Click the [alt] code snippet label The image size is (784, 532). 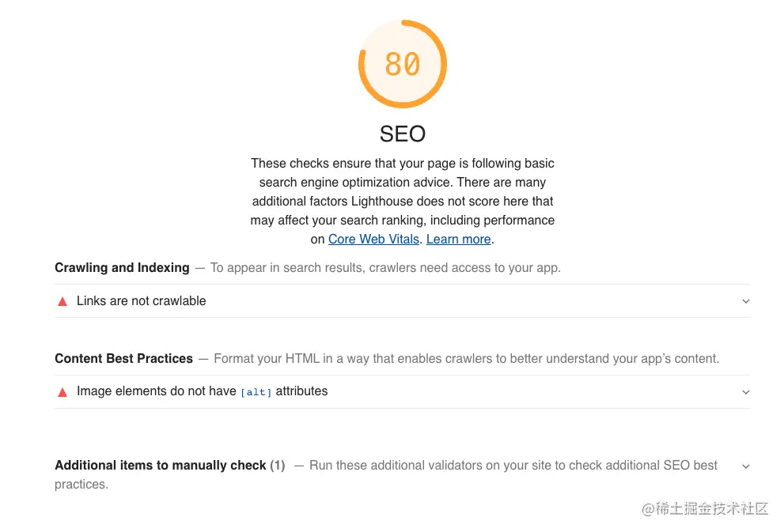pos(256,392)
